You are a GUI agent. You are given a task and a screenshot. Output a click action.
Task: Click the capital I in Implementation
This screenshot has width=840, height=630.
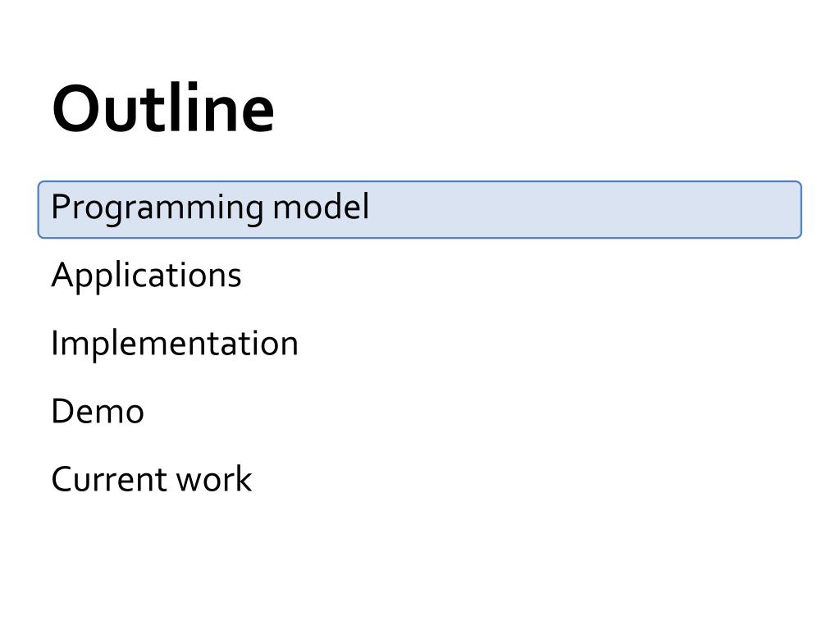tap(55, 343)
